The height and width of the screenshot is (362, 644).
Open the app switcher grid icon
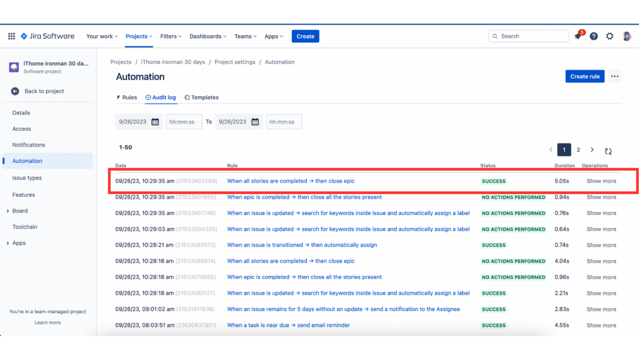click(x=11, y=36)
